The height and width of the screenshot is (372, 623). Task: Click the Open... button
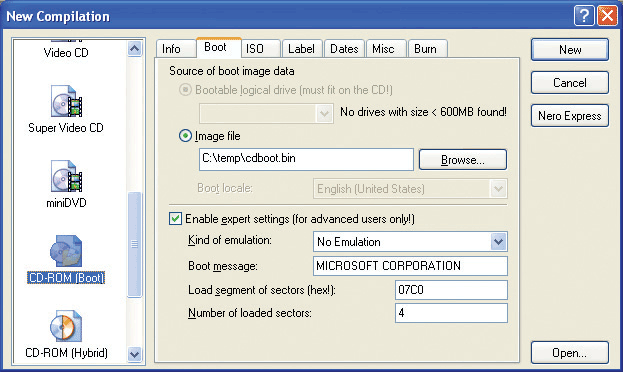tap(570, 353)
